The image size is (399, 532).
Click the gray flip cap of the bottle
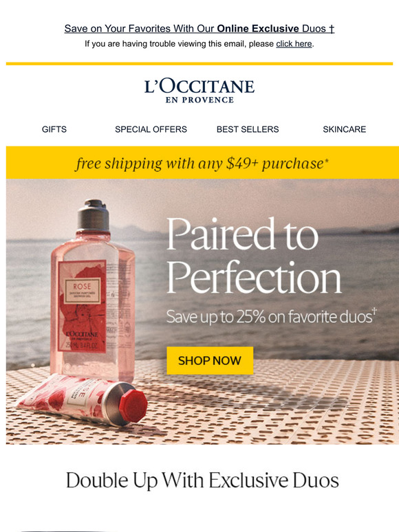(93, 216)
